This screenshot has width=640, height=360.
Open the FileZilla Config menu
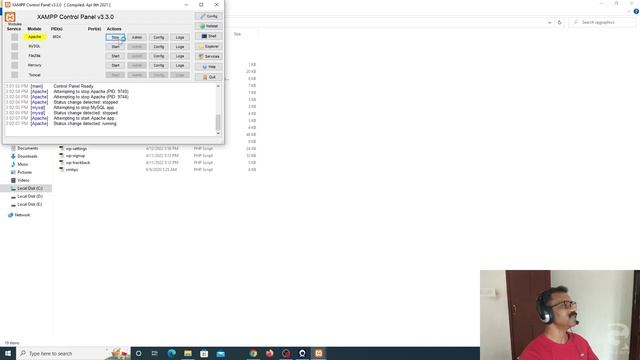(158, 56)
